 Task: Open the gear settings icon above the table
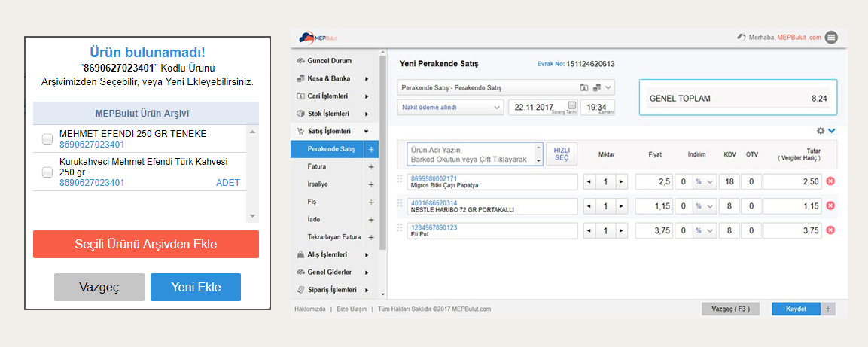821,131
